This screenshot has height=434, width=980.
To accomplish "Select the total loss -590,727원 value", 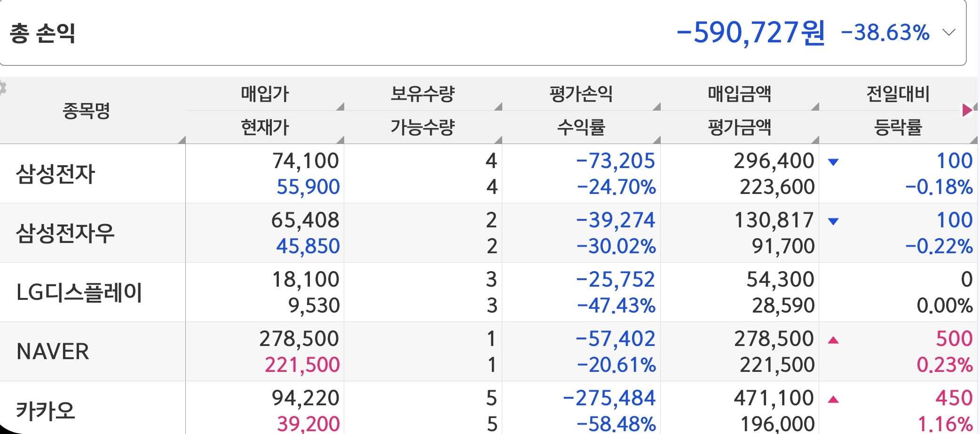I will click(751, 32).
